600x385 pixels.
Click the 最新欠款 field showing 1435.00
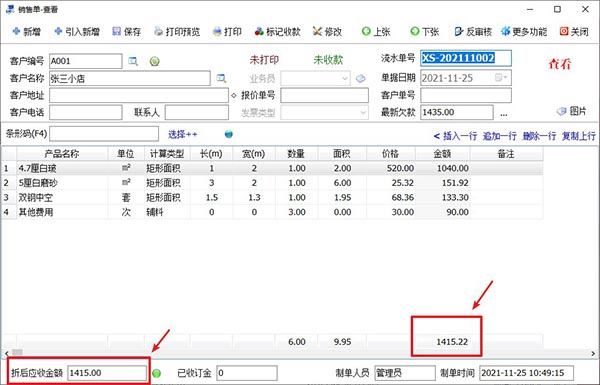(x=457, y=113)
